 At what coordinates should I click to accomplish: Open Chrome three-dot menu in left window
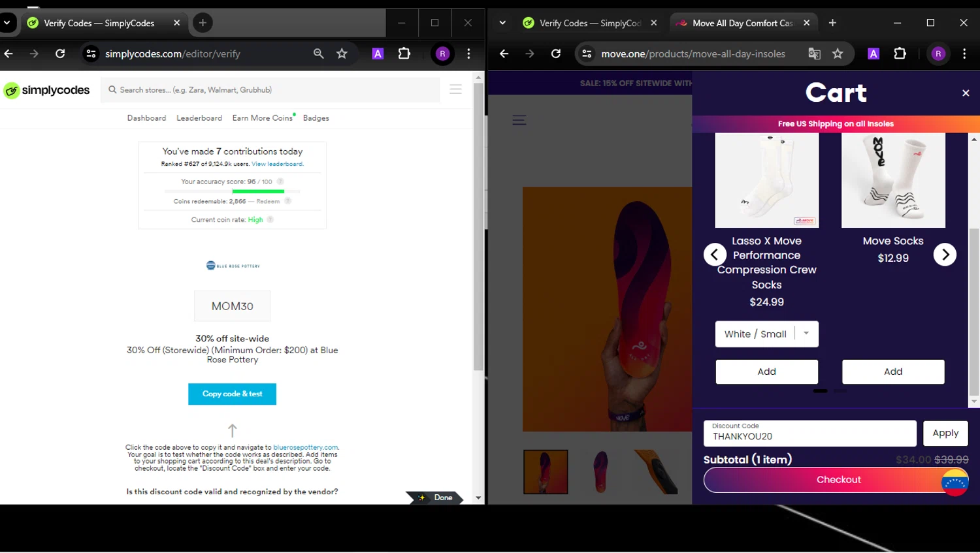point(468,54)
